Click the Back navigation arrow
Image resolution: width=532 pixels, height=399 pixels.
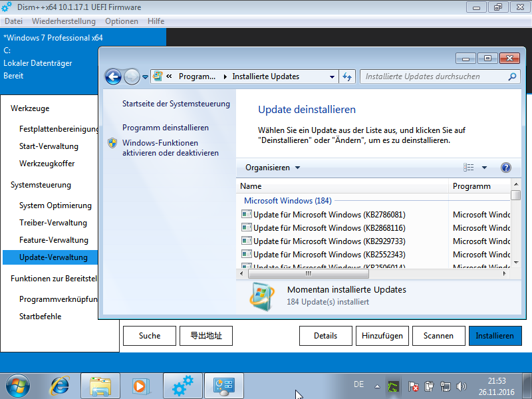coord(113,76)
